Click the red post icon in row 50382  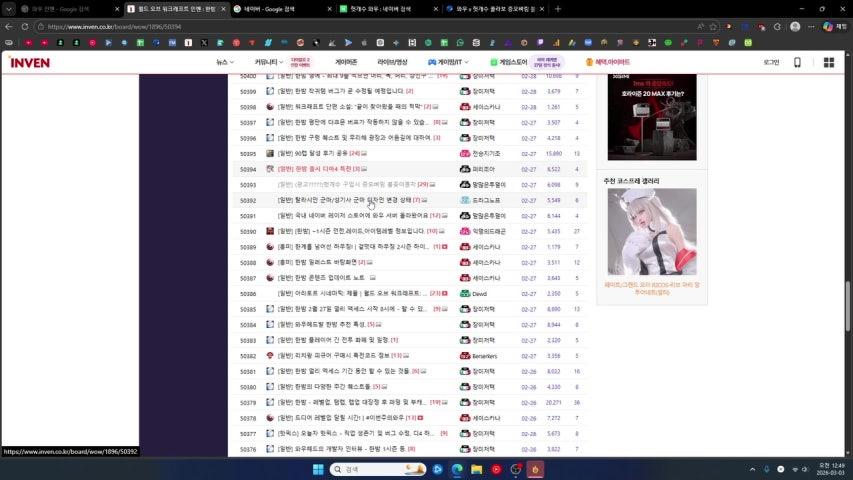[x=270, y=355]
